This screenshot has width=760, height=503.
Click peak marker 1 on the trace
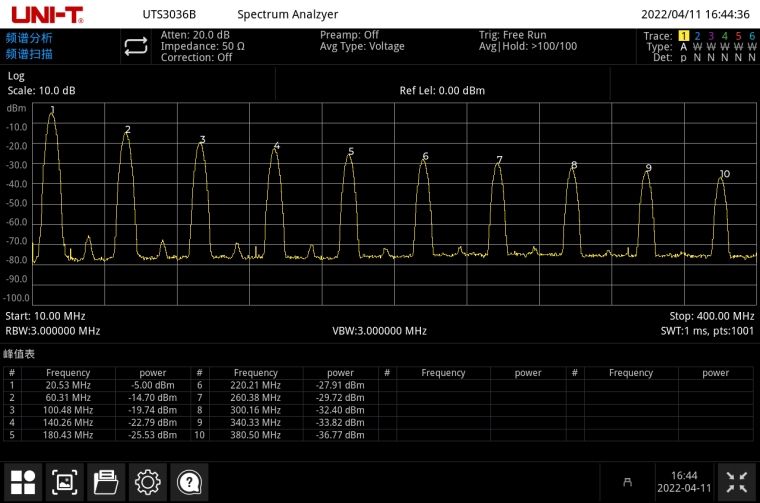coord(52,110)
